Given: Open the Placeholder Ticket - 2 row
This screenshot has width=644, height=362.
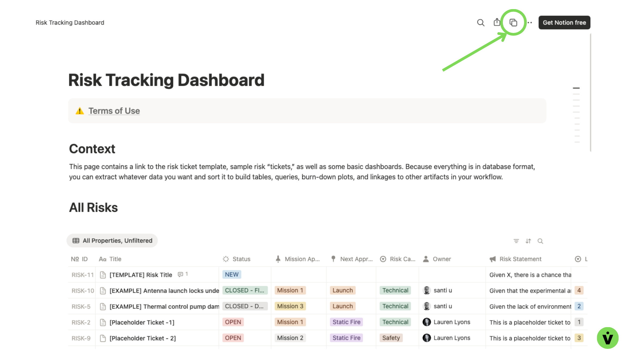Looking at the screenshot, I should pyautogui.click(x=142, y=338).
